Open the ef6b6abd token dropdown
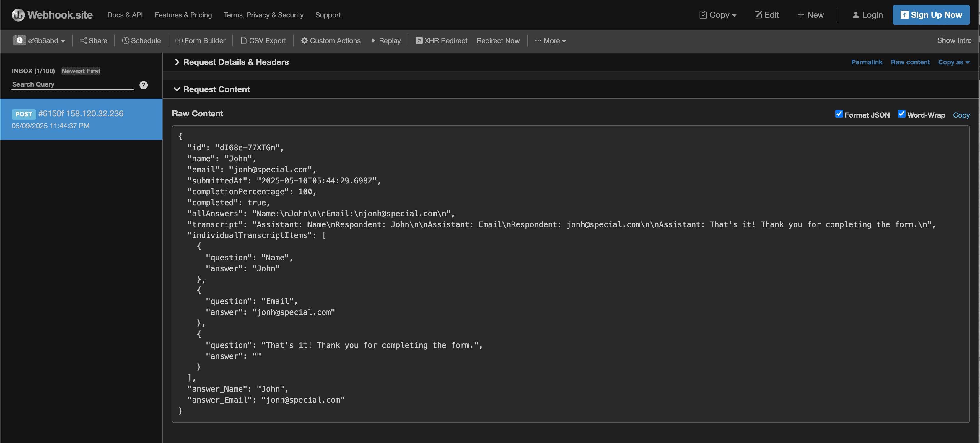This screenshot has height=443, width=980. [x=40, y=40]
